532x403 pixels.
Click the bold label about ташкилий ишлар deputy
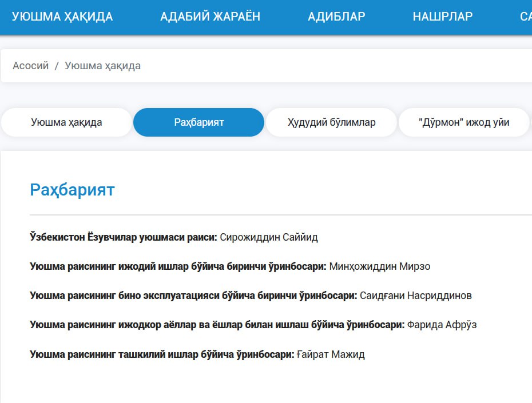click(162, 354)
